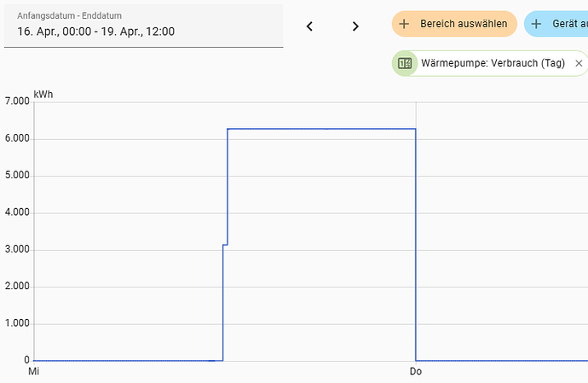Open the start and end date range field
The image size is (588, 383).
click(144, 26)
